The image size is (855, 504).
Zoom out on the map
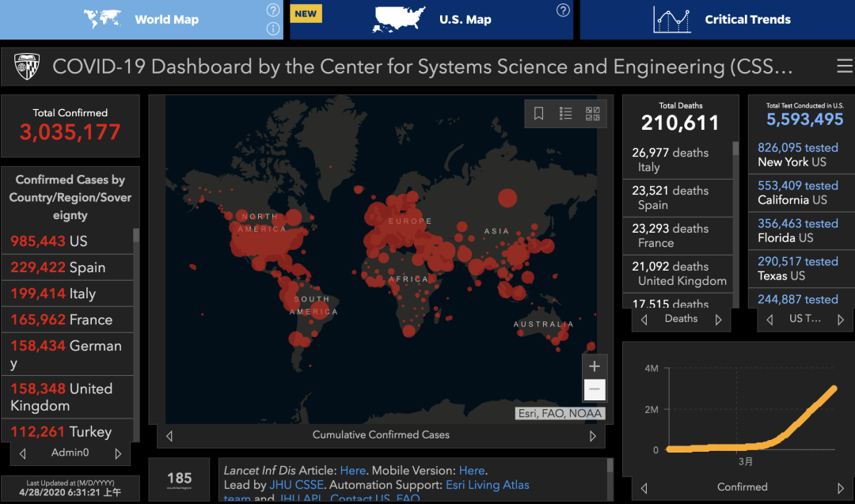coord(595,390)
